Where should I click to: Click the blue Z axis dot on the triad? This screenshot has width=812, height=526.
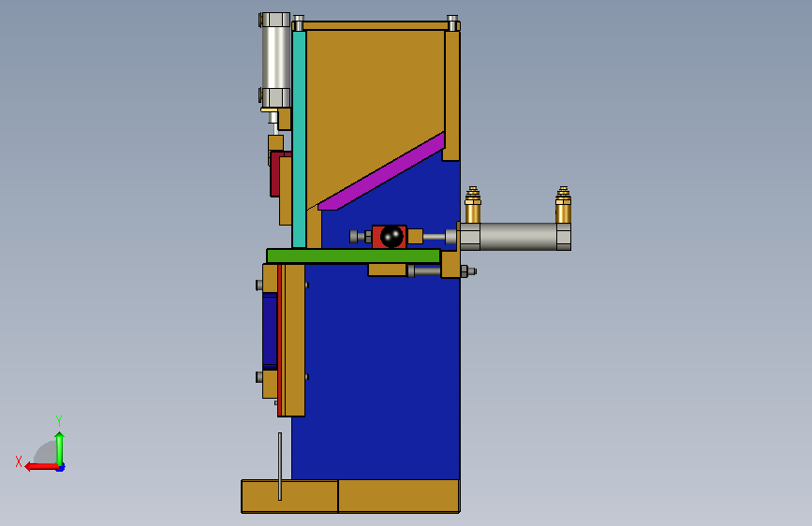coord(61,468)
